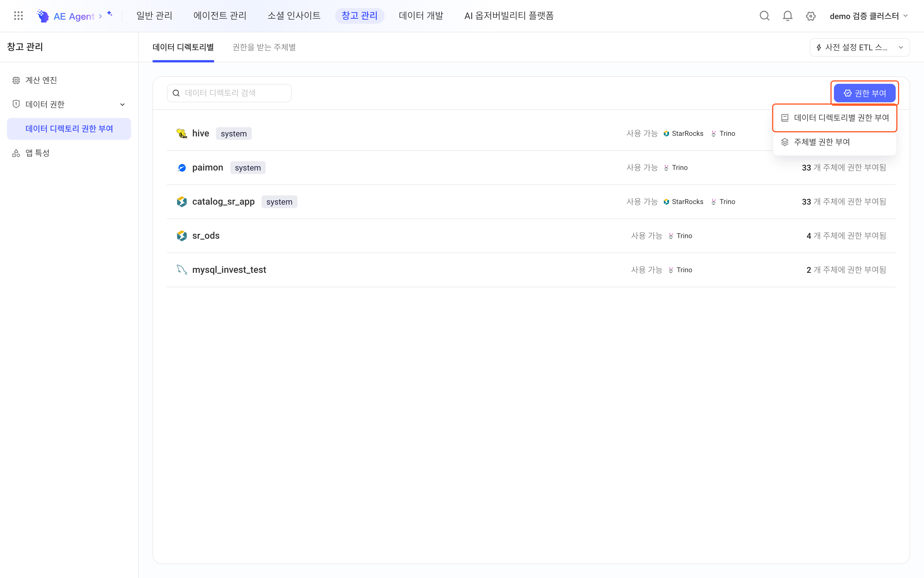924x578 pixels.
Task: Open the search magnifier in top bar
Action: pyautogui.click(x=764, y=16)
